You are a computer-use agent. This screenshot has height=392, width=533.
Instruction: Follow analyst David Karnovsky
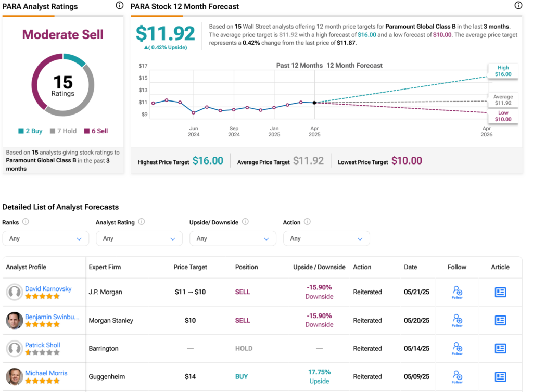coord(457,292)
